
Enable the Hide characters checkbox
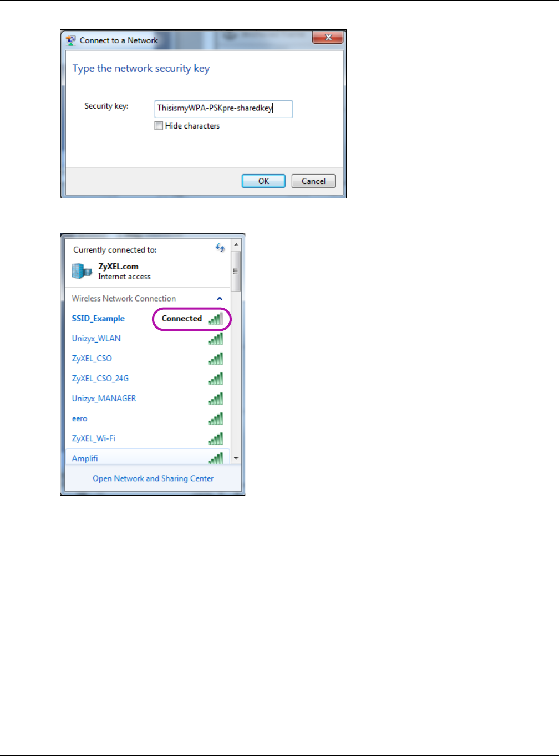[x=159, y=126]
